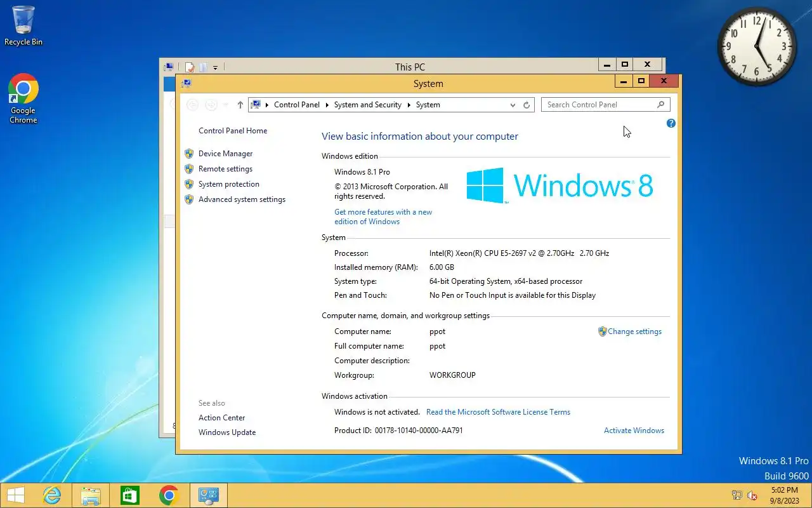
Task: Select Control Panel breadcrumb
Action: [x=297, y=105]
